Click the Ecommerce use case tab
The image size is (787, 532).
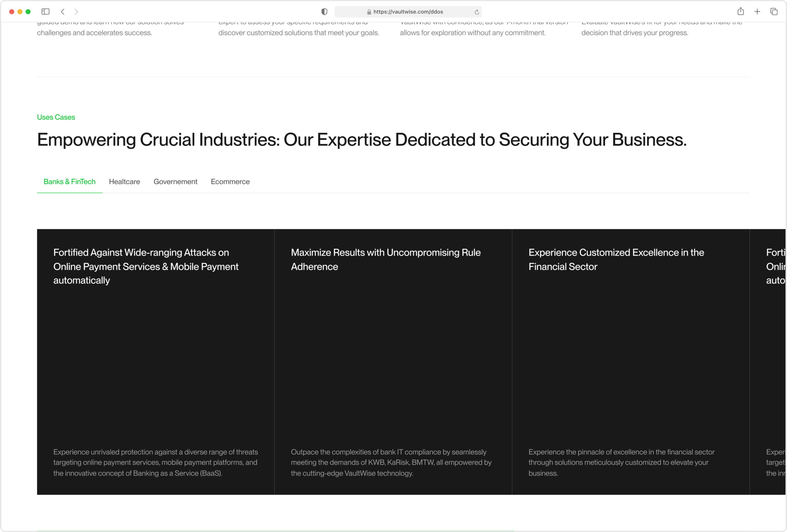click(230, 182)
